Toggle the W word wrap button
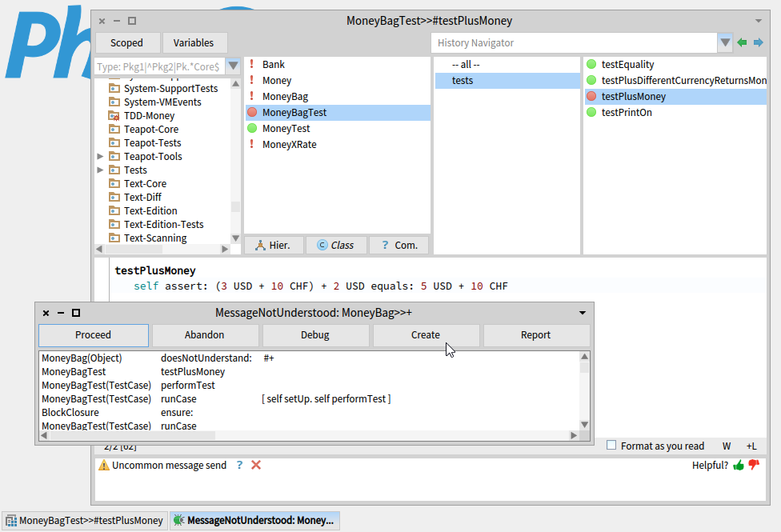 click(x=727, y=446)
